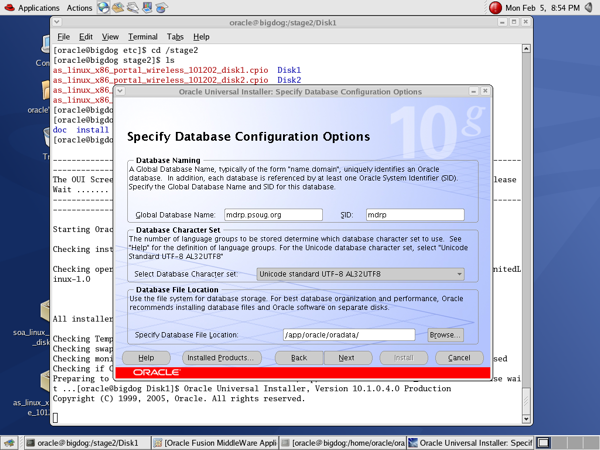Image resolution: width=600 pixels, height=450 pixels.
Task: Close the Oracle installer dialog window
Action: tap(485, 91)
